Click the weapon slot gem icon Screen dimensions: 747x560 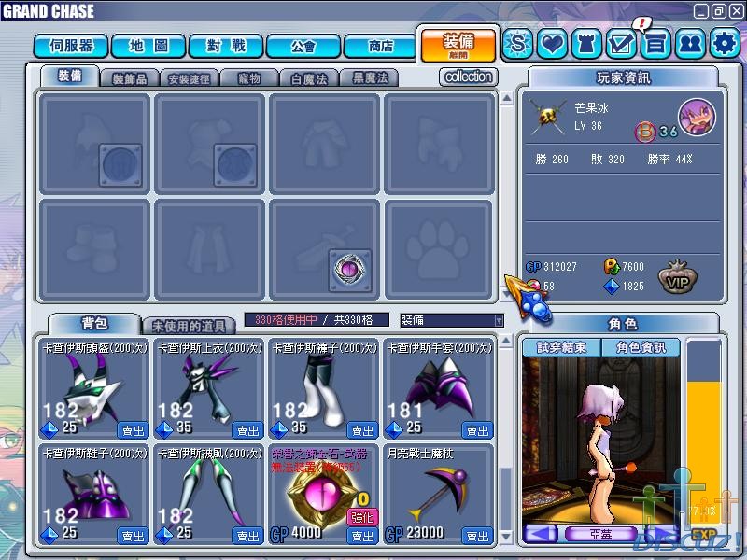(350, 270)
